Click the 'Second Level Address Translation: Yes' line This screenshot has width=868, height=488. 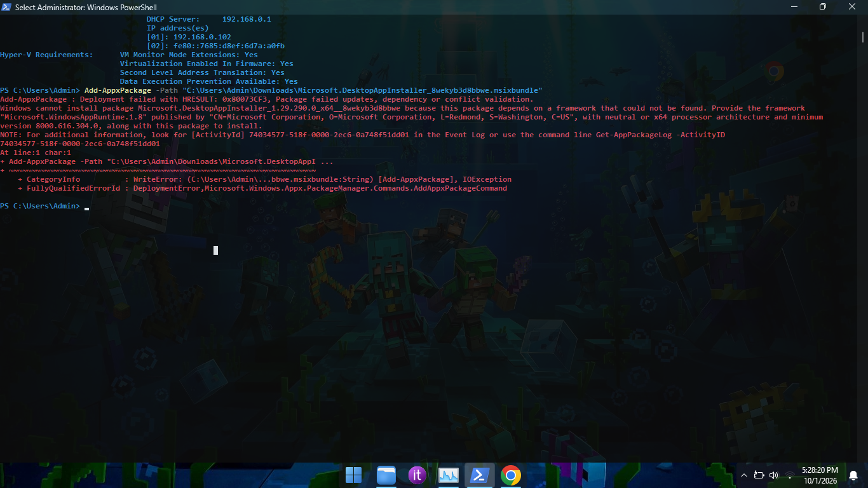202,72
